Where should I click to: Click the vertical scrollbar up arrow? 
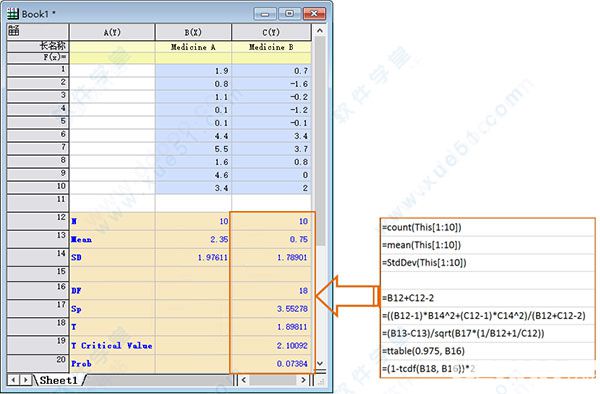coord(320,30)
